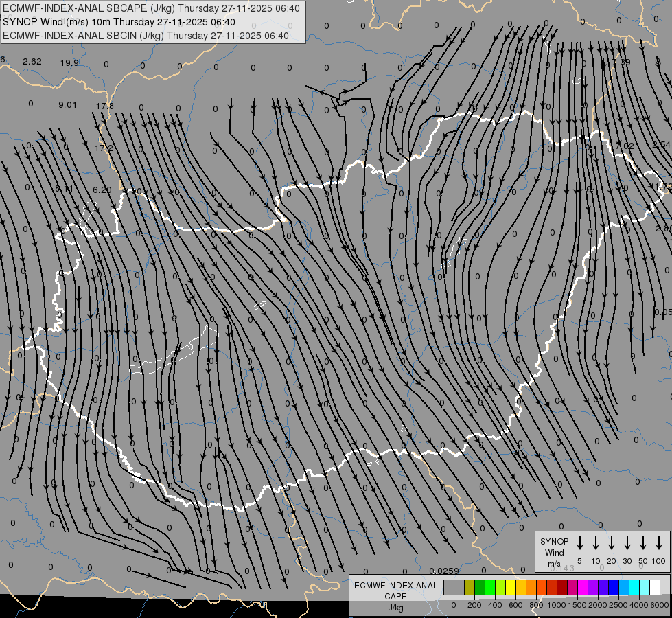Click the ECMWF-INDEX-ANAL SBCAPE title line

(x=151, y=8)
